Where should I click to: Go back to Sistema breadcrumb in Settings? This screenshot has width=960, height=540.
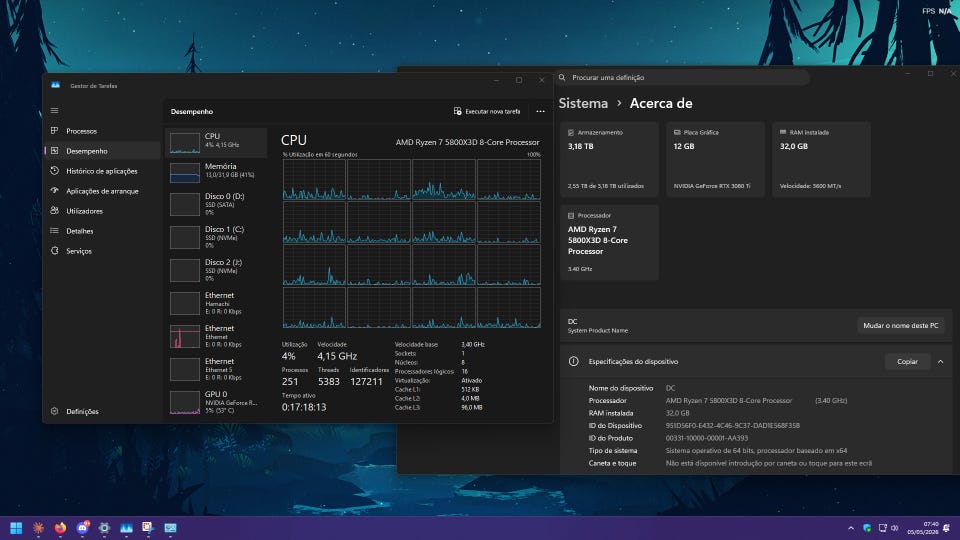[583, 103]
